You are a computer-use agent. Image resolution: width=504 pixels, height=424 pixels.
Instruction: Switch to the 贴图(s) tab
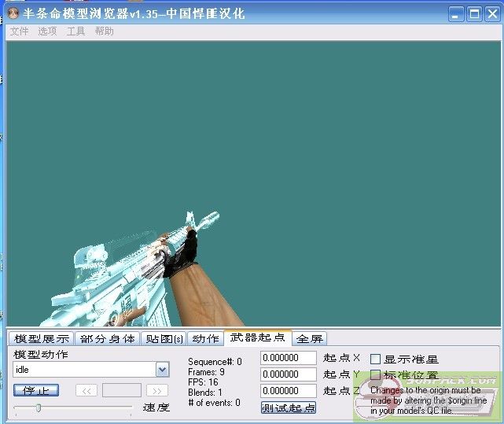[x=164, y=339]
